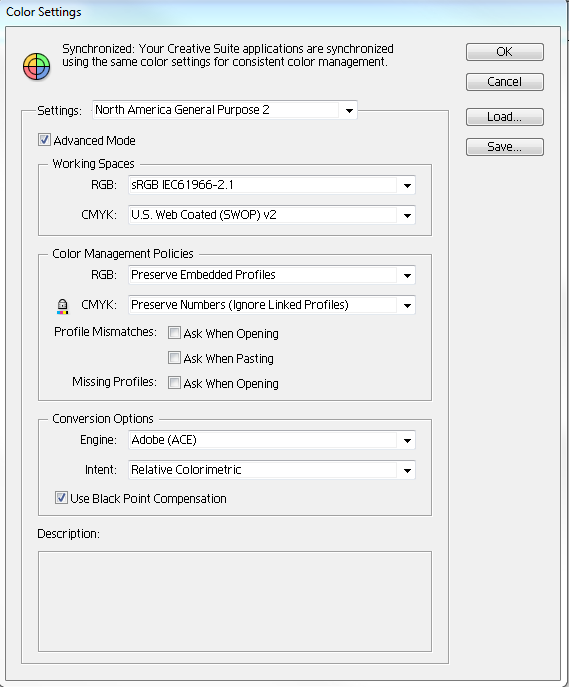
Task: Open the Working Spaces RGB dropdown
Action: [272, 185]
